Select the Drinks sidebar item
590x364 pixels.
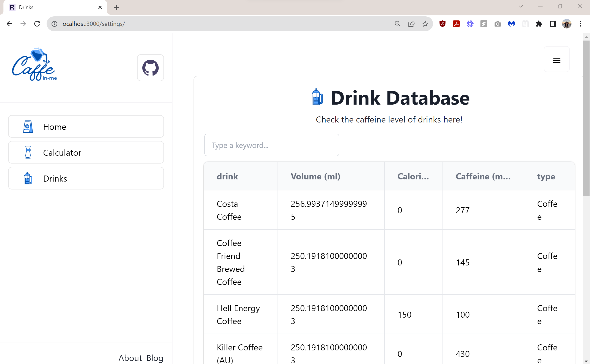coord(86,178)
